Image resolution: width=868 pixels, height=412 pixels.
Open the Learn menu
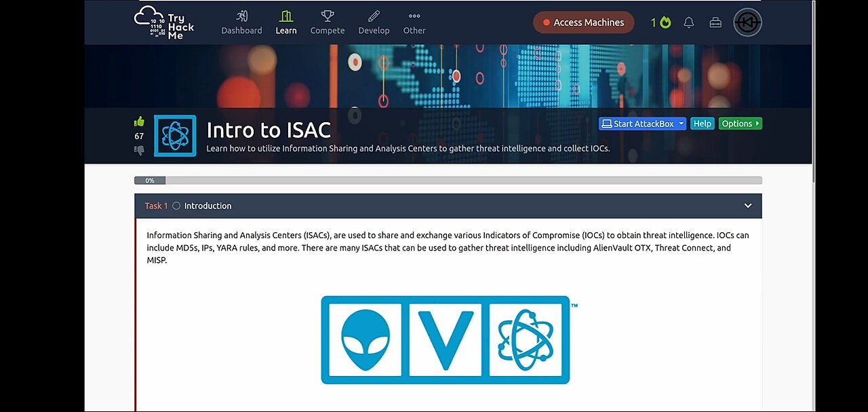286,22
